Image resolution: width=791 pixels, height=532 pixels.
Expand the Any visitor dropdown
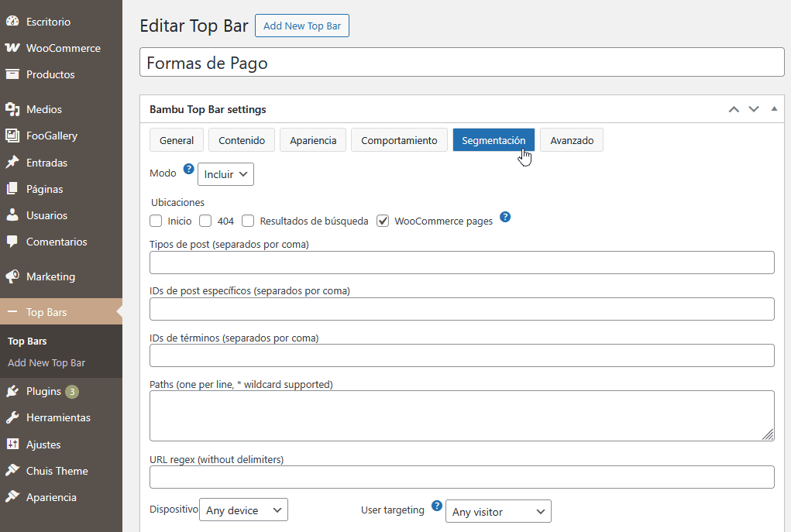click(500, 511)
